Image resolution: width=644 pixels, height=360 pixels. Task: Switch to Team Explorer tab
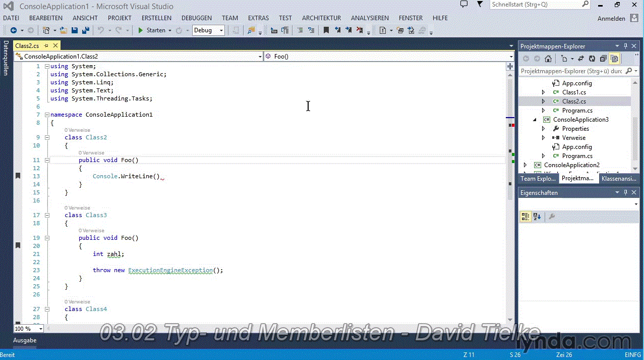[538, 179]
